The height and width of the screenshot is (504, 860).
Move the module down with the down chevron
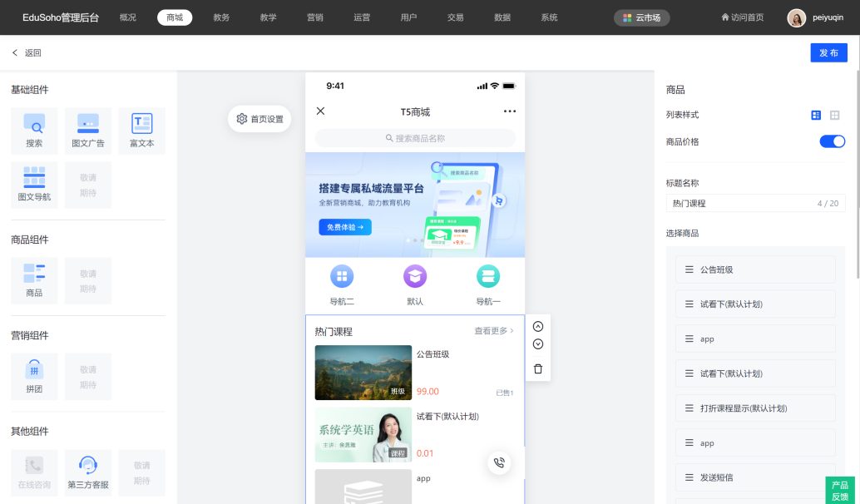coord(538,344)
